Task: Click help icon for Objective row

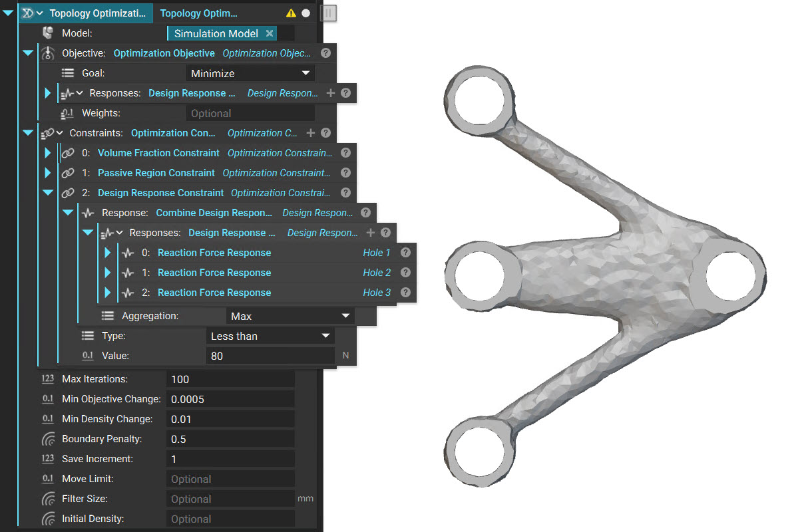Action: (x=326, y=53)
